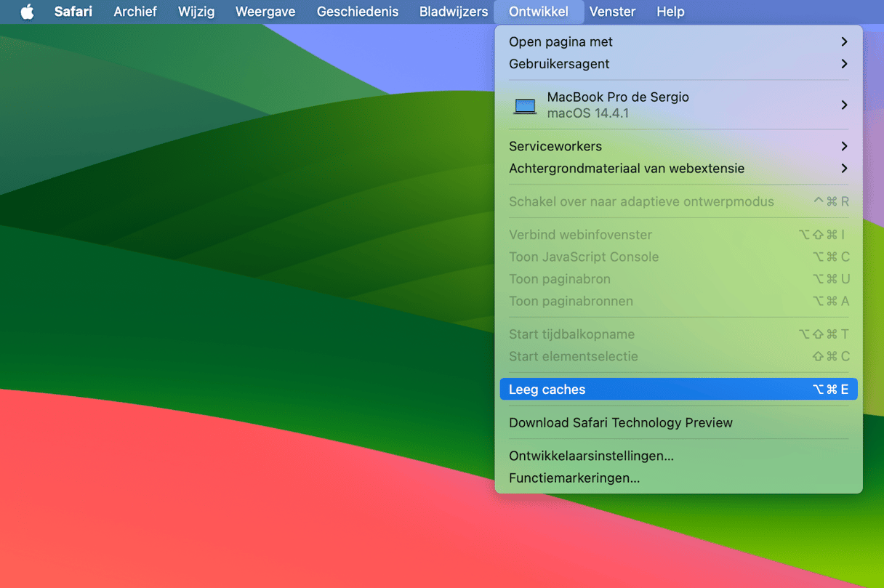Expand the Gebruikersagent submenu arrow
Viewport: 884px width, 588px height.
click(844, 64)
